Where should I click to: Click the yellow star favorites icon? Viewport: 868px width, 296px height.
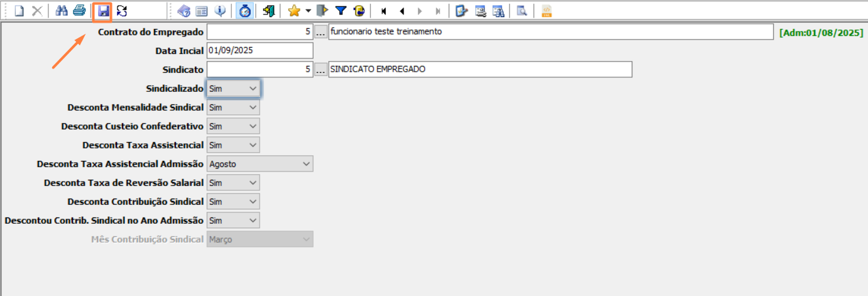pyautogui.click(x=294, y=11)
